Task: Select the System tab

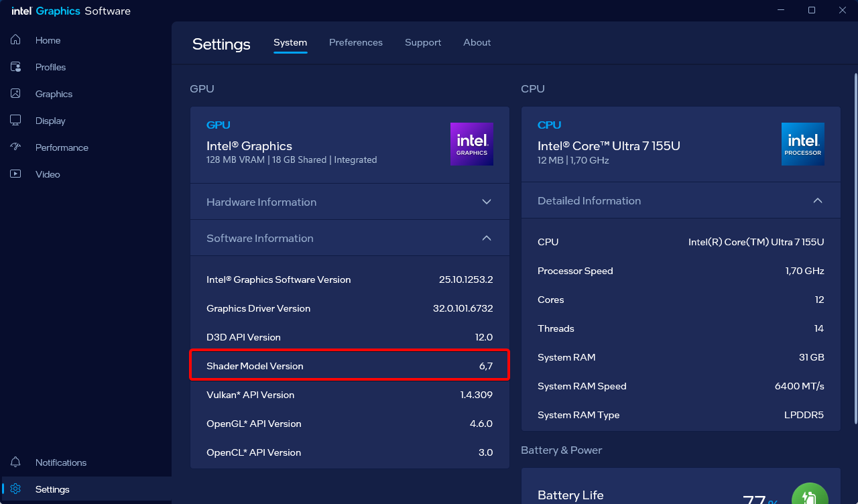Action: click(290, 42)
